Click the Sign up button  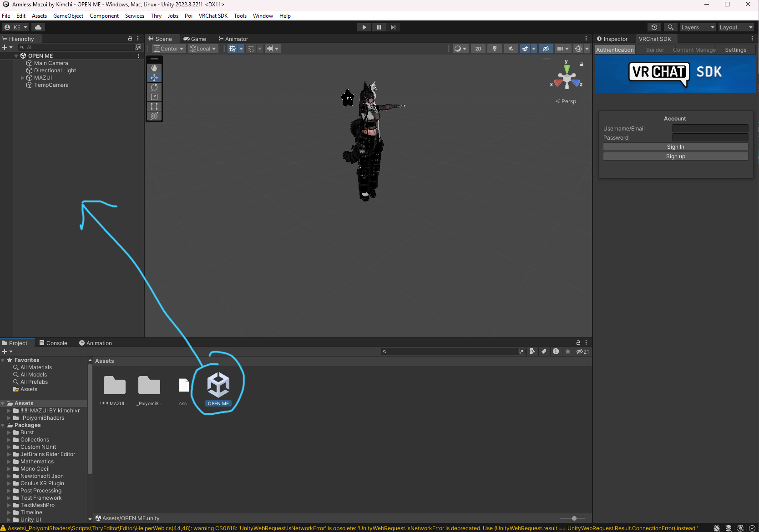[x=675, y=156]
